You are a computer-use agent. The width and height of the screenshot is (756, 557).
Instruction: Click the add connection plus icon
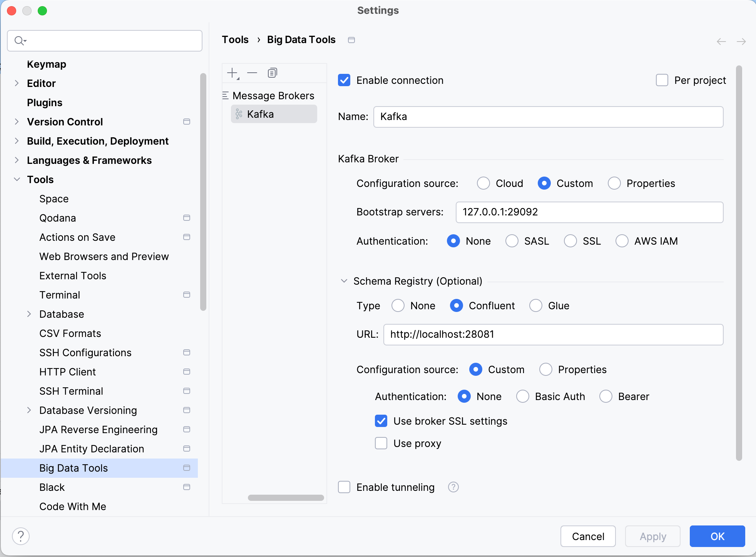[x=232, y=73]
